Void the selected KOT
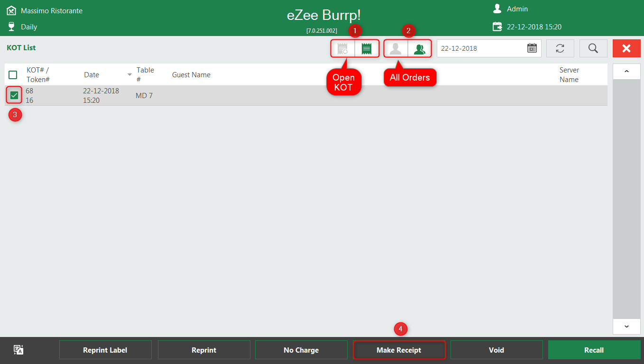Image resolution: width=644 pixels, height=364 pixels. [x=497, y=350]
